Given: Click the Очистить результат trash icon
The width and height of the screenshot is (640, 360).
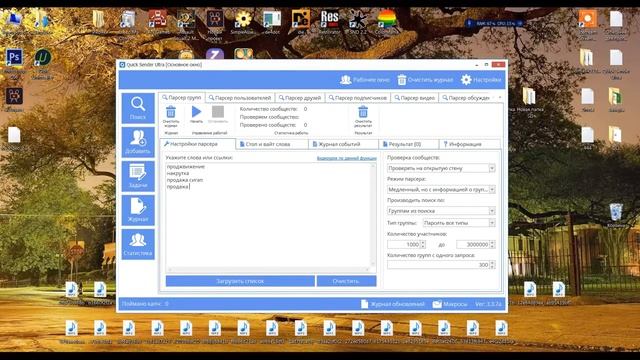Looking at the screenshot, I should click(x=363, y=111).
